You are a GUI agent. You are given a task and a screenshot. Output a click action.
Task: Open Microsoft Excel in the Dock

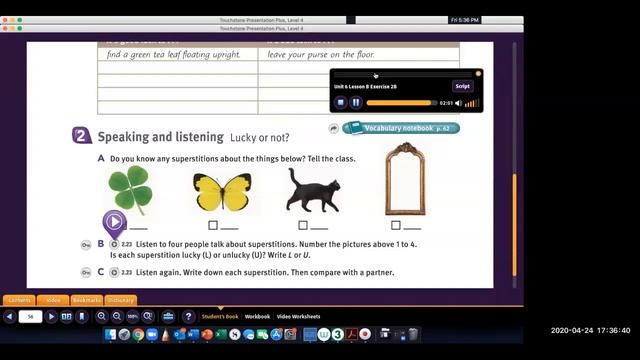point(221,334)
